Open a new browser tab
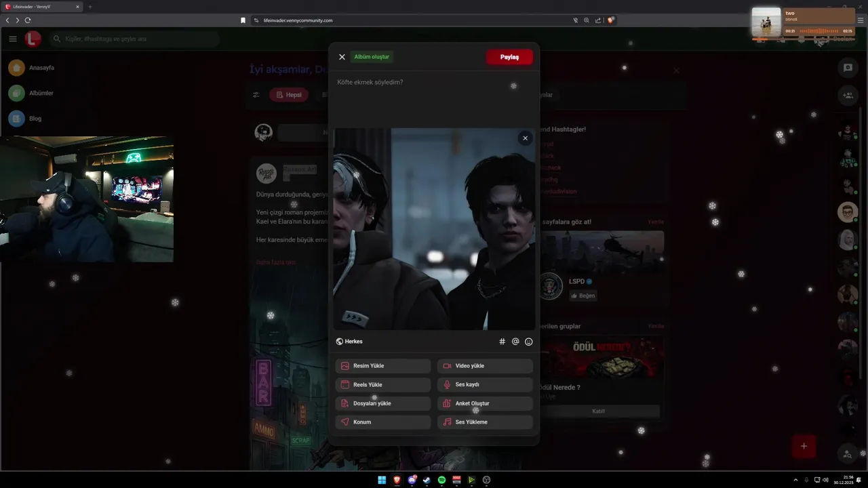Screen dimensions: 868x488 (90, 7)
